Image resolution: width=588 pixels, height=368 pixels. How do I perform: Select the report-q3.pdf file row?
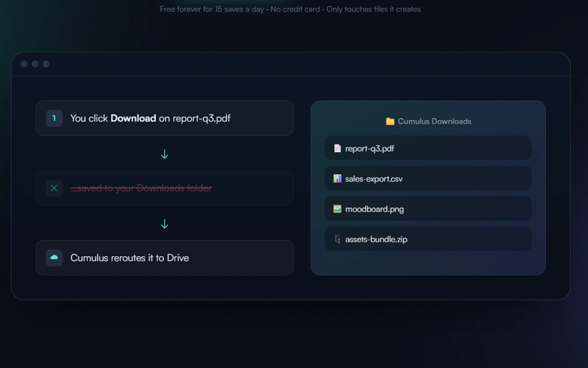[428, 148]
